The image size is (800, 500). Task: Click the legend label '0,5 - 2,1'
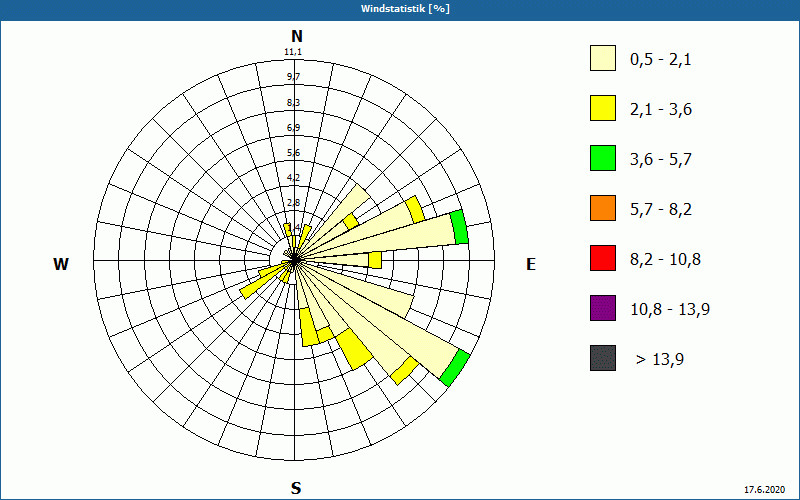[661, 60]
